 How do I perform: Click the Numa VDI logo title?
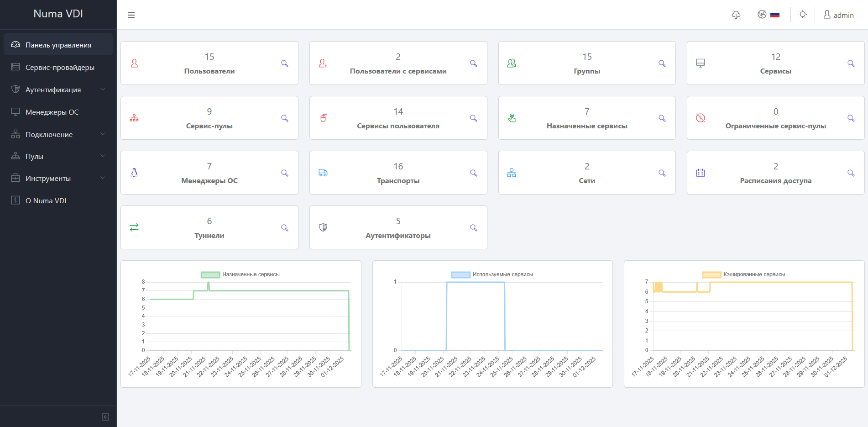(58, 14)
